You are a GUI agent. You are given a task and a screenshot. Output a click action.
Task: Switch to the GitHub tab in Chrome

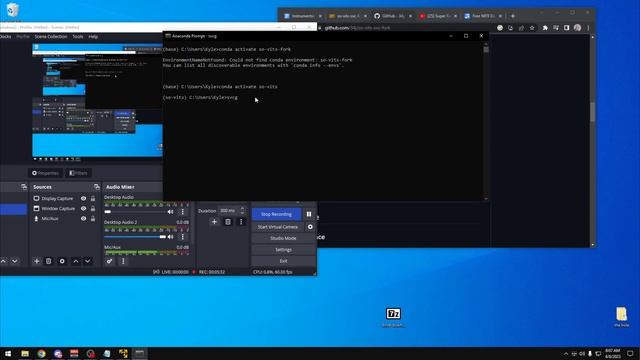pos(392,16)
